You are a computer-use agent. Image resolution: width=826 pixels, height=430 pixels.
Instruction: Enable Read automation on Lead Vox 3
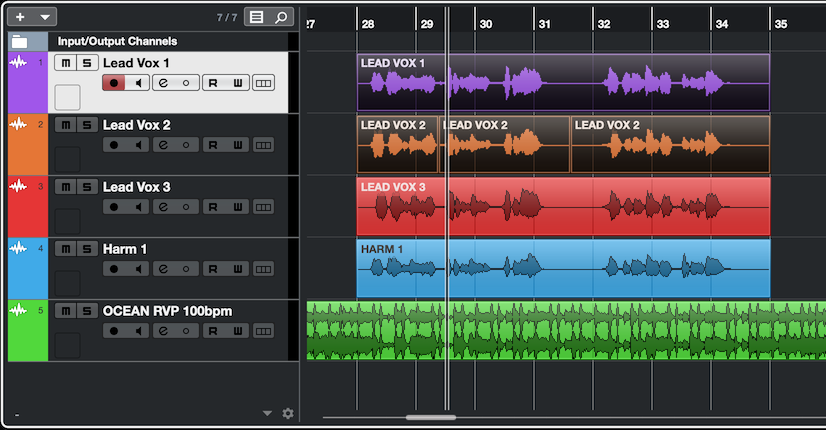click(213, 207)
